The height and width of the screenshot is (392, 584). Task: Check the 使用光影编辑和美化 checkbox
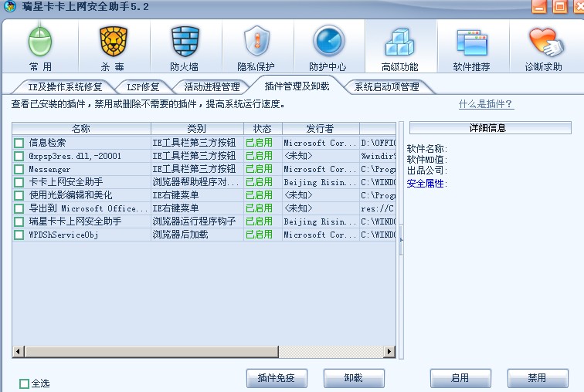click(19, 196)
